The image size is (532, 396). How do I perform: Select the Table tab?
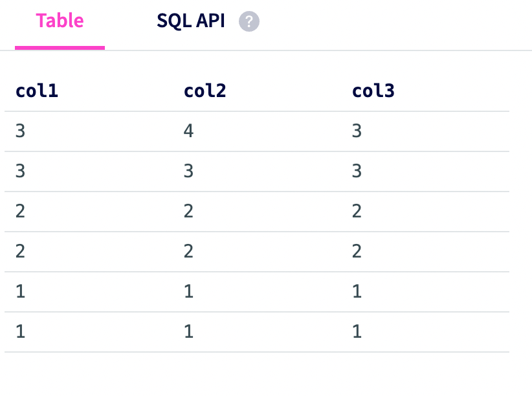pyautogui.click(x=60, y=20)
